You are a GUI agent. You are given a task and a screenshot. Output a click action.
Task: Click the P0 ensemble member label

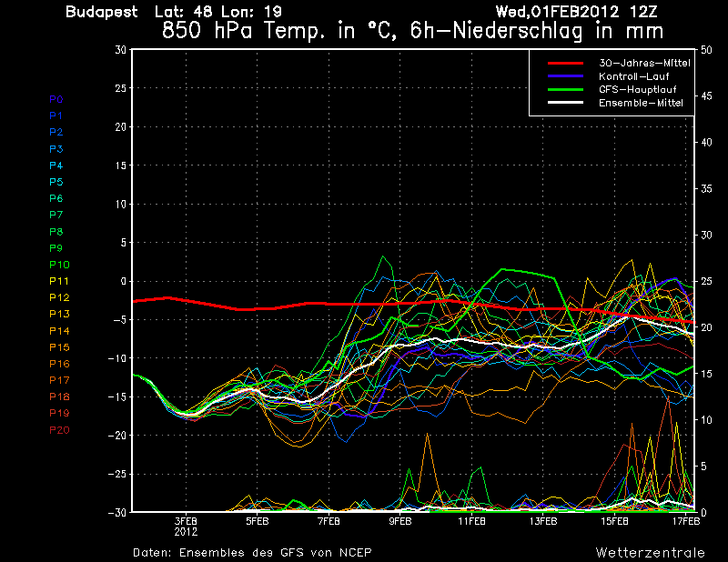pos(56,99)
